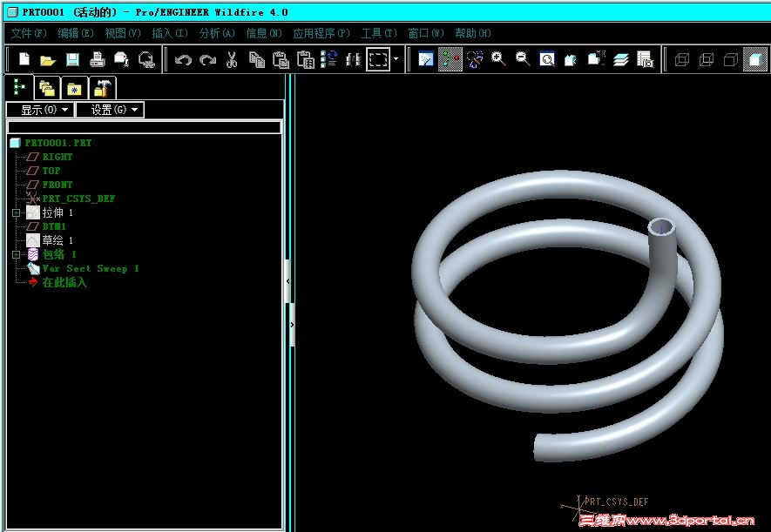Save the model with the disk icon

point(73,59)
